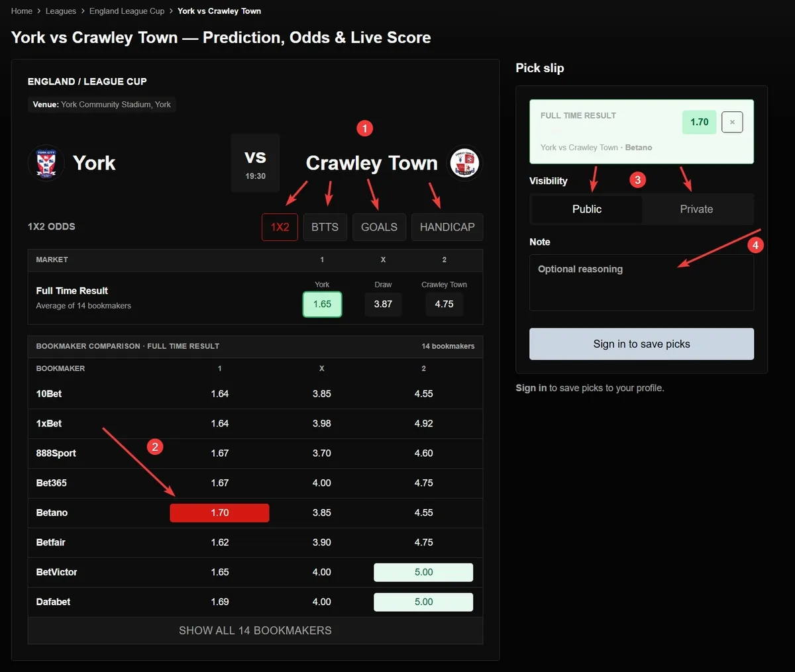The width and height of the screenshot is (795, 672).
Task: Click Betano home odds 1.70
Action: click(x=219, y=513)
